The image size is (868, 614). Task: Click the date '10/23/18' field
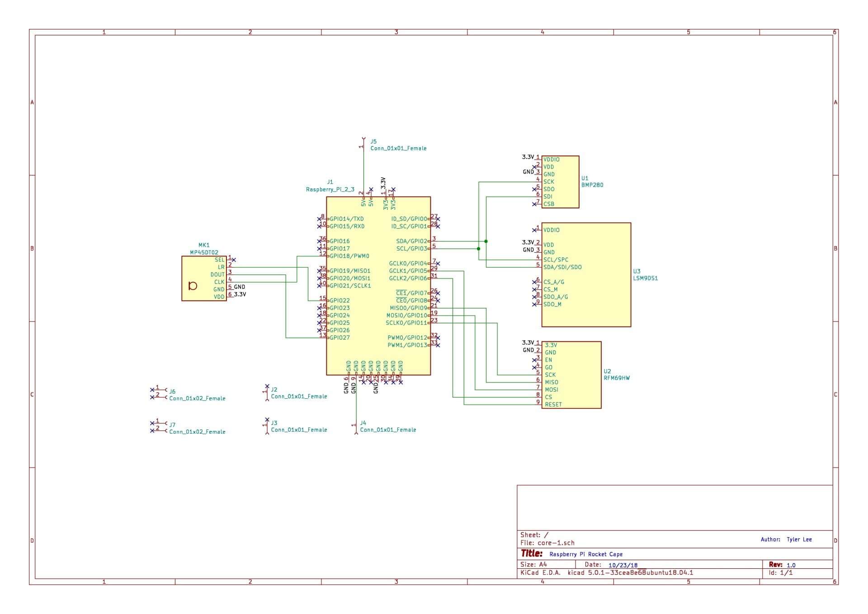(x=623, y=565)
